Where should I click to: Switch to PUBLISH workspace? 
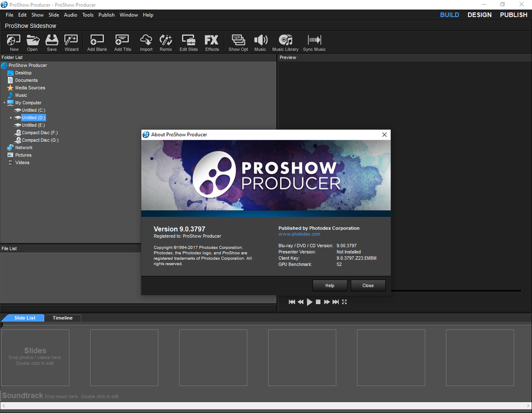pyautogui.click(x=514, y=15)
